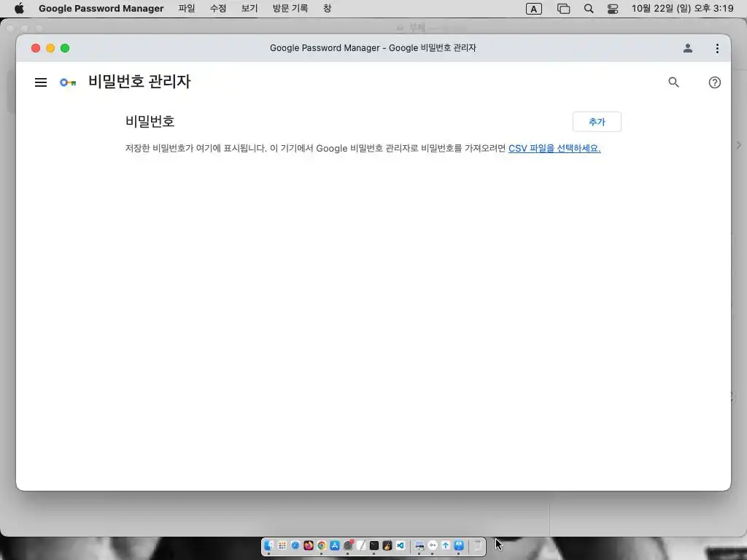The height and width of the screenshot is (560, 747).
Task: Open Google Chrome from the Dock
Action: (322, 545)
